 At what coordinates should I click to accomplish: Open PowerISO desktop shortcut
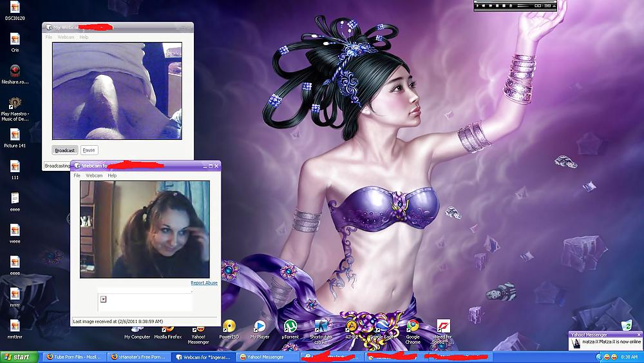coord(229,329)
